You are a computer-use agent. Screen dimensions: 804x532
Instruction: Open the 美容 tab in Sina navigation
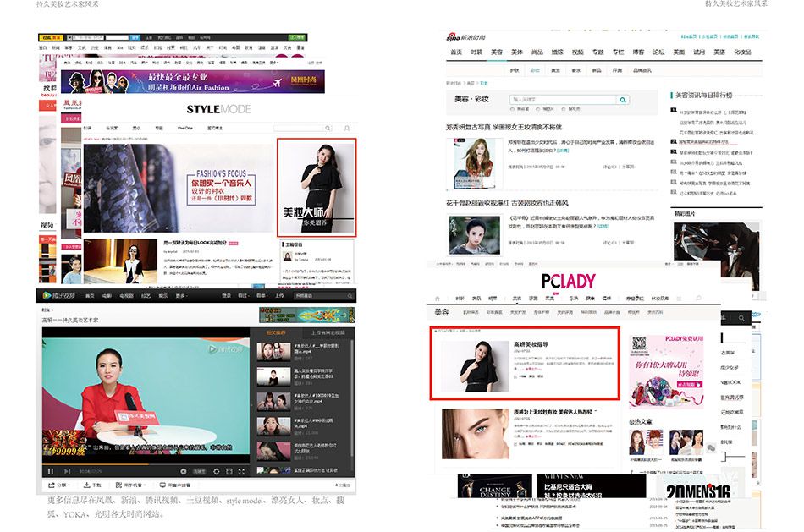point(497,52)
